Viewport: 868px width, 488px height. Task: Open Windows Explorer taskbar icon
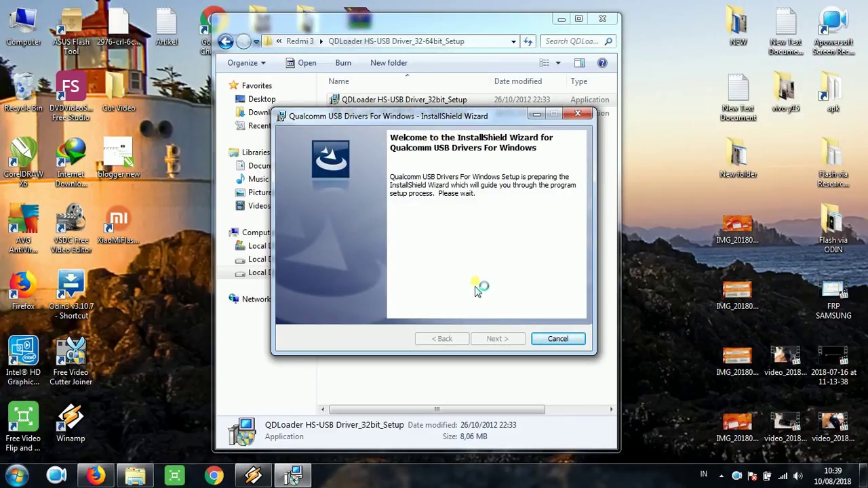(135, 476)
